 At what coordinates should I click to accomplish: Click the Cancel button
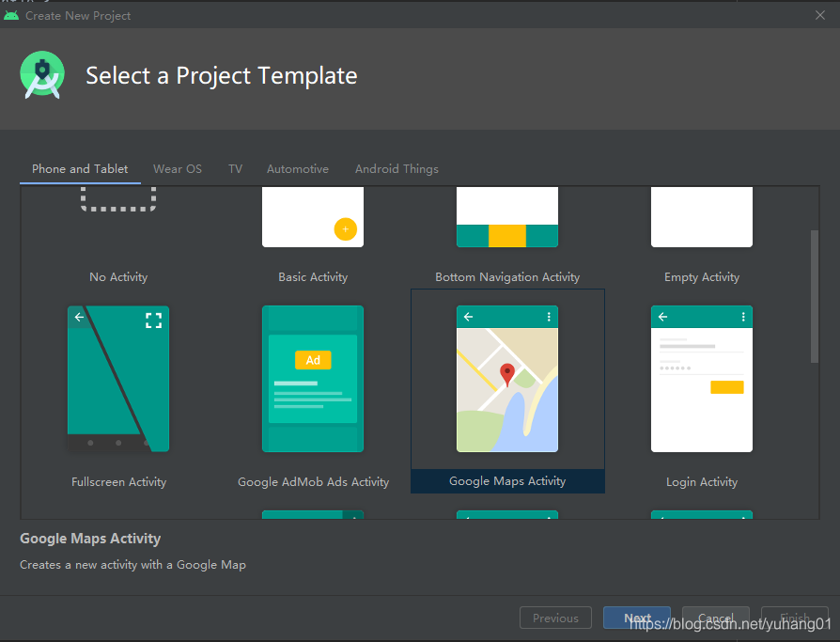[716, 618]
